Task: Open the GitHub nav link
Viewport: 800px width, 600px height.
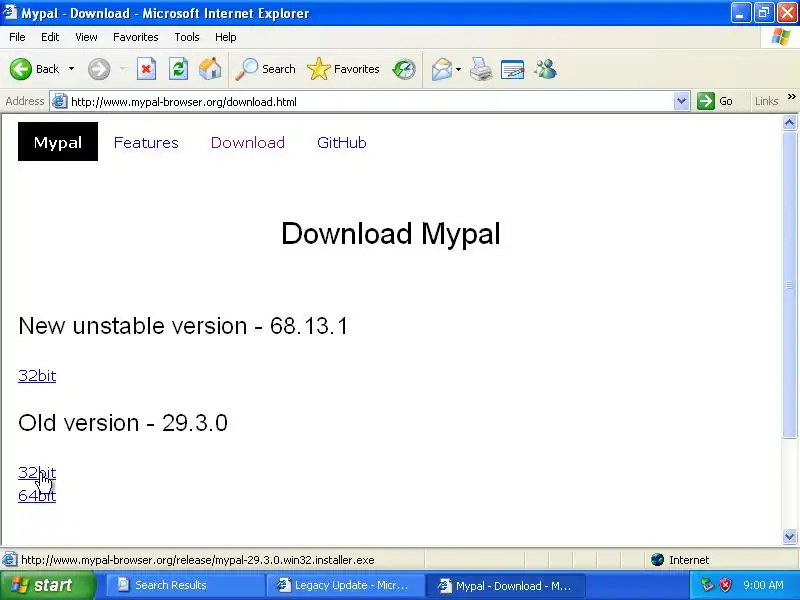Action: 342,142
